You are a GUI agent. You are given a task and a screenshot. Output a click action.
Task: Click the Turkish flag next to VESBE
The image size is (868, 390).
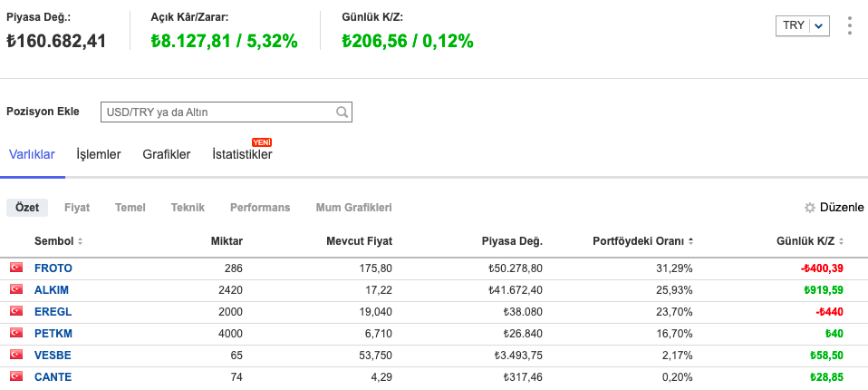15,356
